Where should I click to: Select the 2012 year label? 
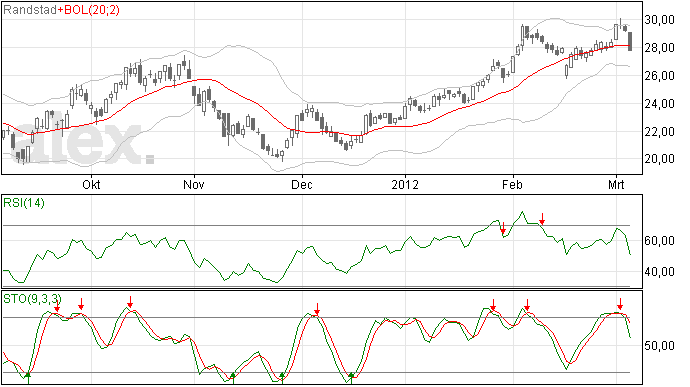405,184
